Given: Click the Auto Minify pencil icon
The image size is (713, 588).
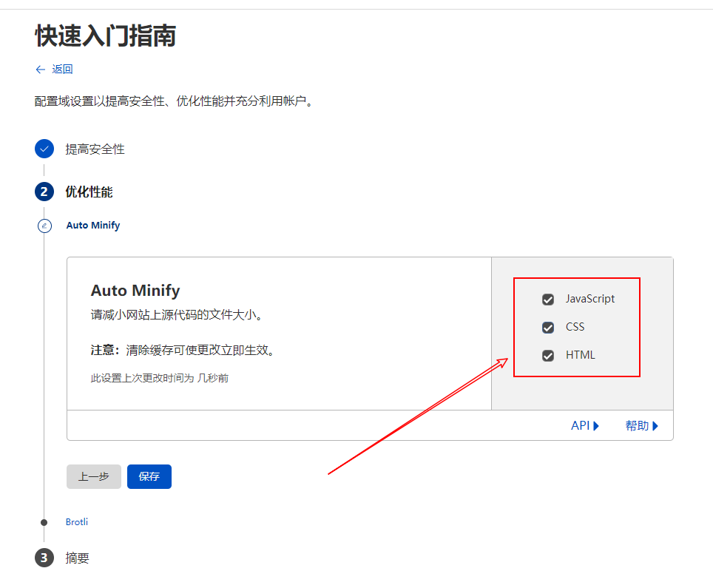Looking at the screenshot, I should pyautogui.click(x=44, y=225).
